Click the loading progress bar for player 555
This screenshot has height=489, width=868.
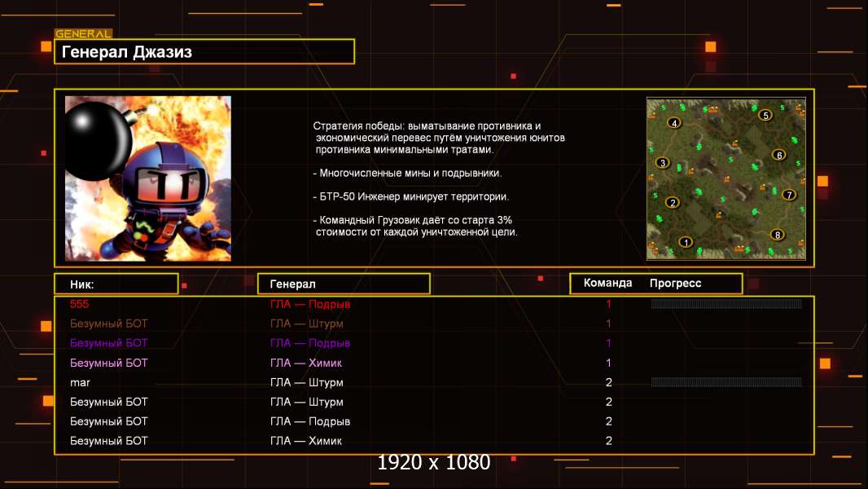click(x=726, y=303)
